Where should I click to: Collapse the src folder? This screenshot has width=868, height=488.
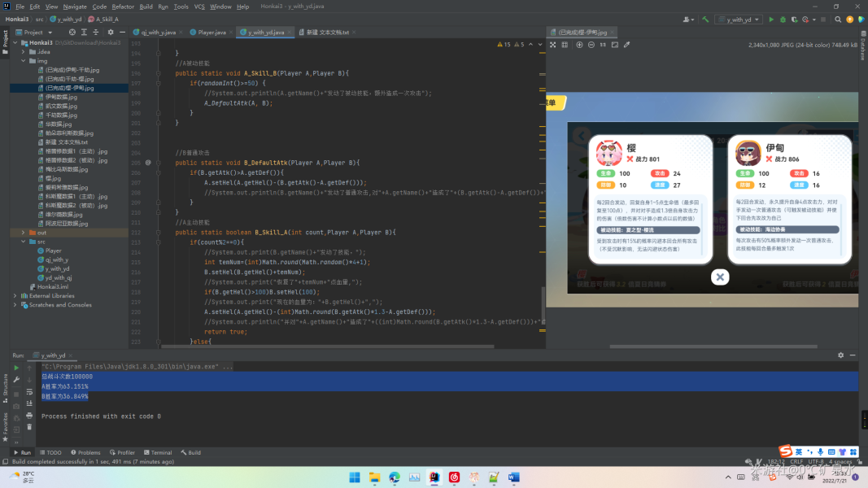point(24,242)
